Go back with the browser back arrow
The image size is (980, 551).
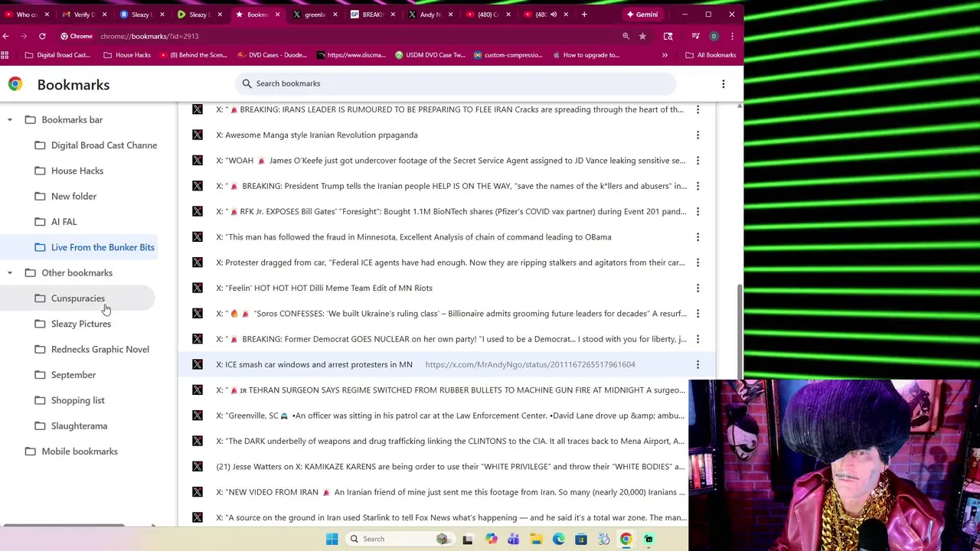coord(5,36)
